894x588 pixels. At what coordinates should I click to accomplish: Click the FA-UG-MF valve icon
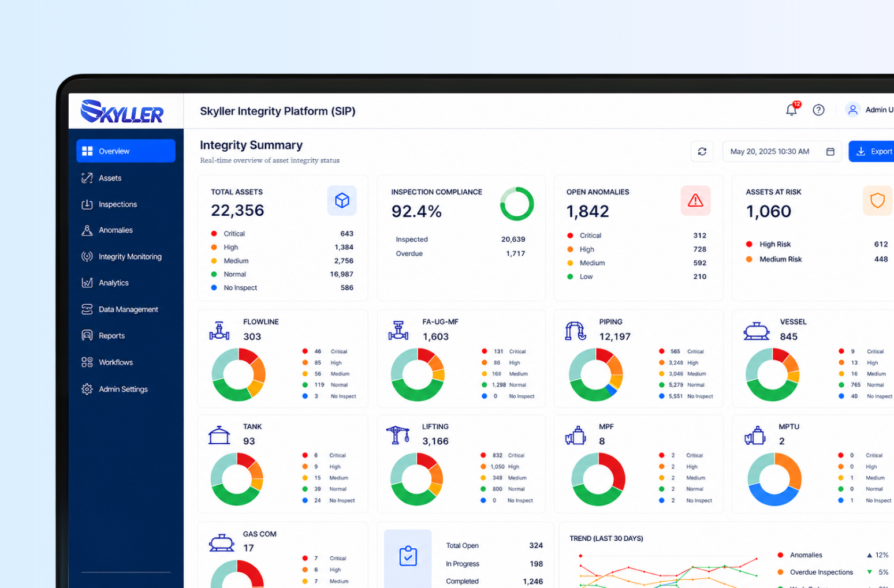(398, 331)
